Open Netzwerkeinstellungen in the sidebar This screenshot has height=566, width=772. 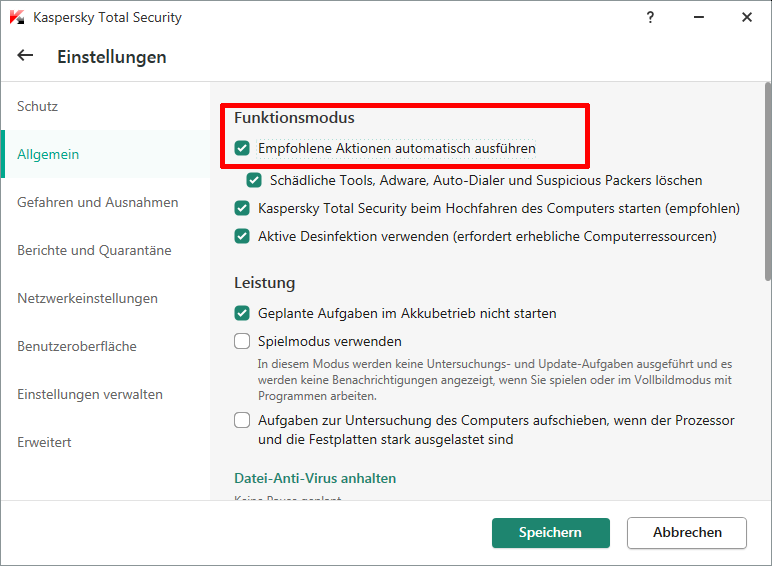click(87, 298)
